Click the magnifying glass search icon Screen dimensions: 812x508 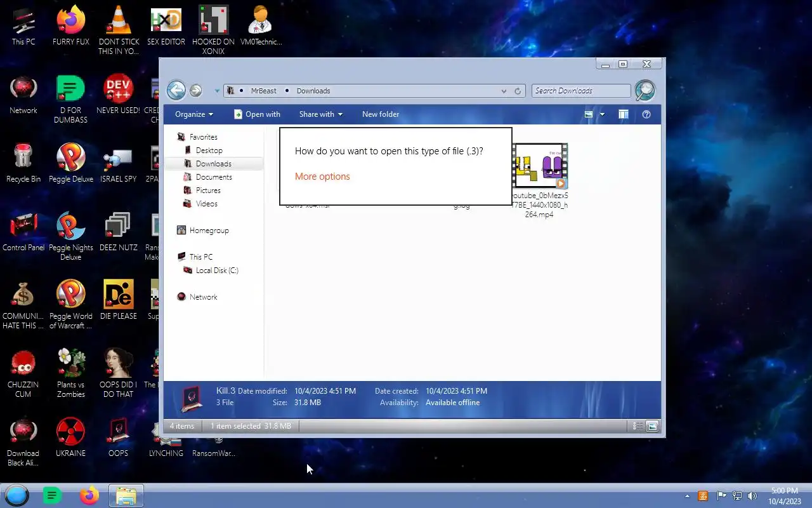tap(645, 90)
